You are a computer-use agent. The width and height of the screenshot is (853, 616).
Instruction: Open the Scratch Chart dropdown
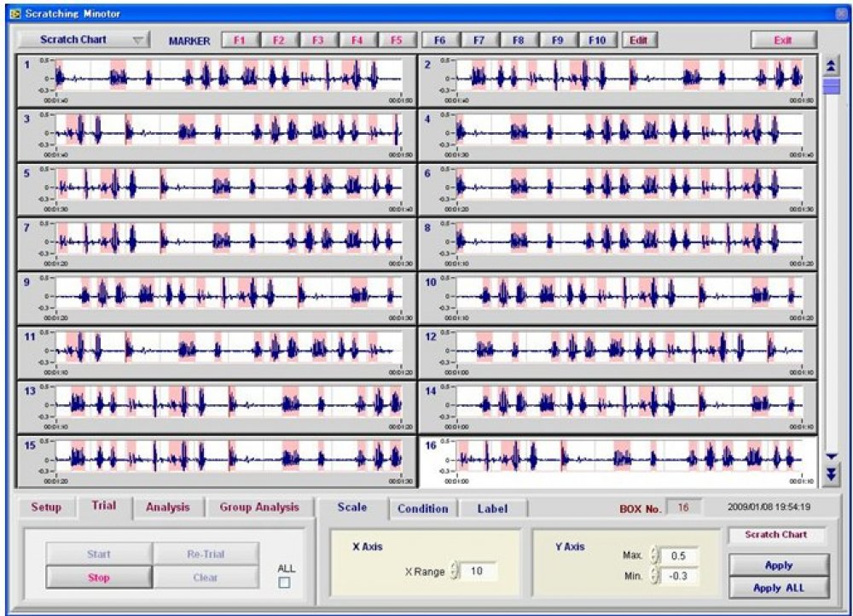pos(84,40)
